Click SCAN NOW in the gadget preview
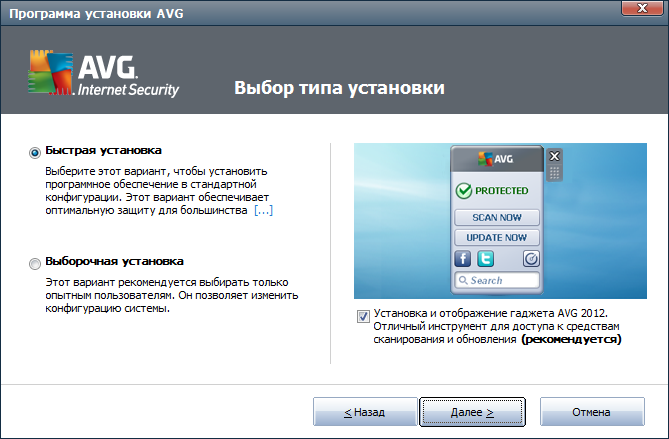The height and width of the screenshot is (439, 669). (497, 218)
